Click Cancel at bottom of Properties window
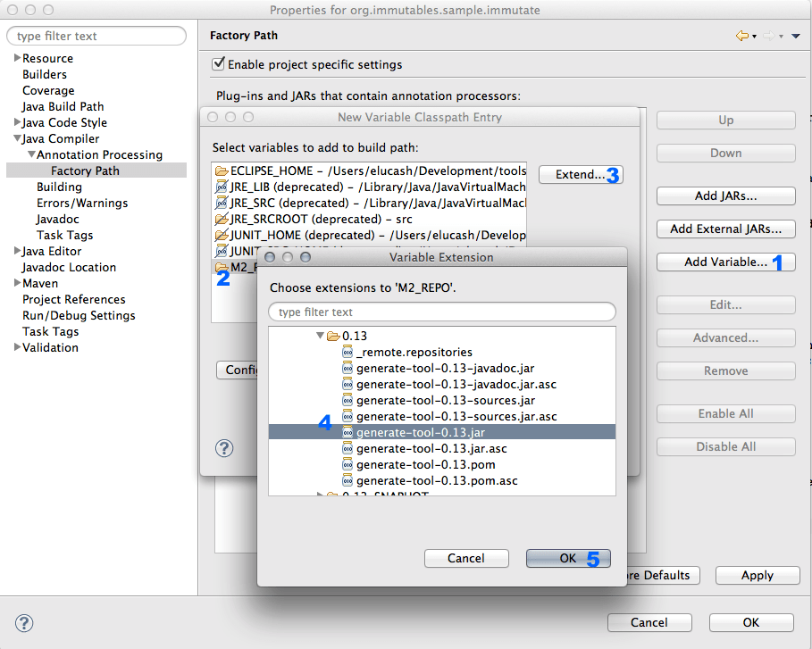812x649 pixels. point(649,622)
